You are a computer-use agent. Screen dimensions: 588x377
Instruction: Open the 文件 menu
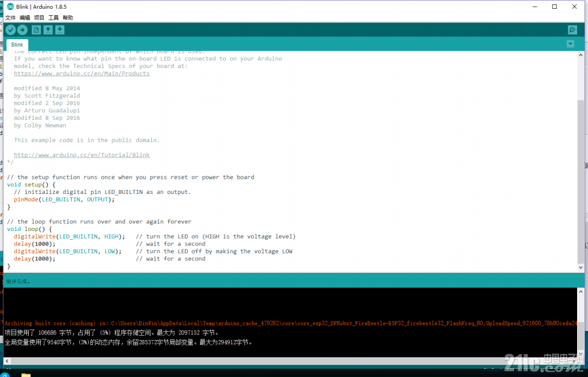10,17
